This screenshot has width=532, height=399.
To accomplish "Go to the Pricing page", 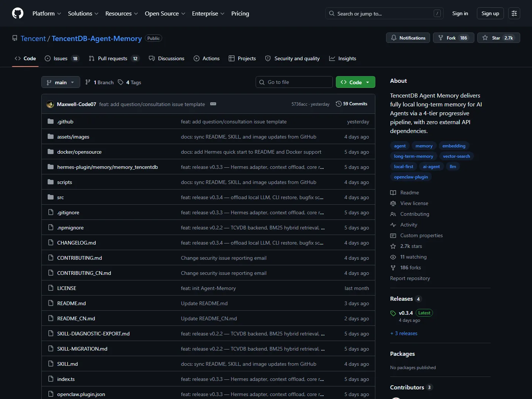I will pos(240,13).
